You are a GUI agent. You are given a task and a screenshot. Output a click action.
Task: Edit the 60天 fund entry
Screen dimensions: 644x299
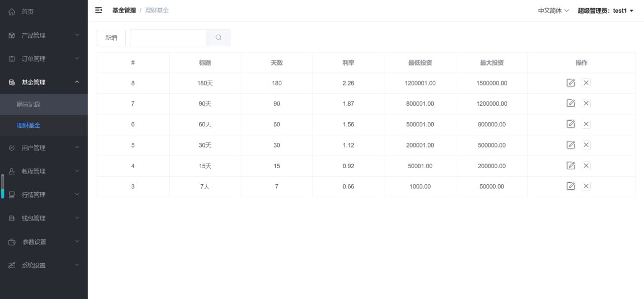click(x=571, y=124)
